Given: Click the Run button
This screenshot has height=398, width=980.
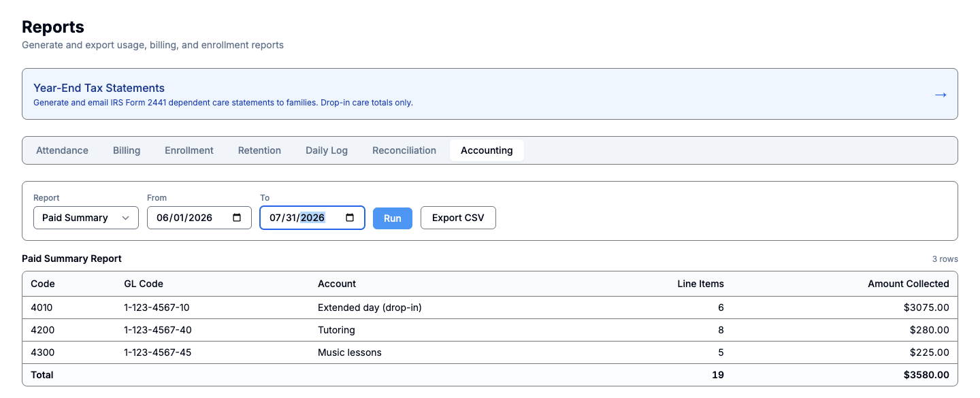Looking at the screenshot, I should click(393, 218).
